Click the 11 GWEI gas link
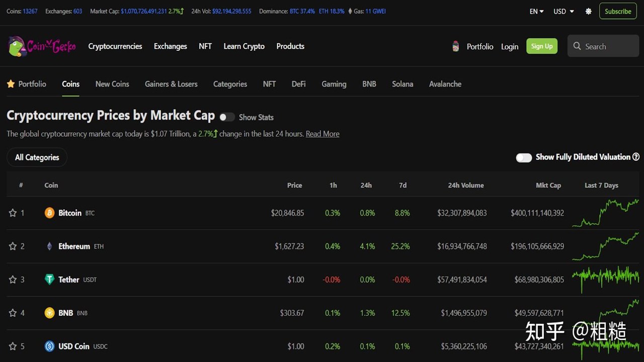 coord(376,11)
